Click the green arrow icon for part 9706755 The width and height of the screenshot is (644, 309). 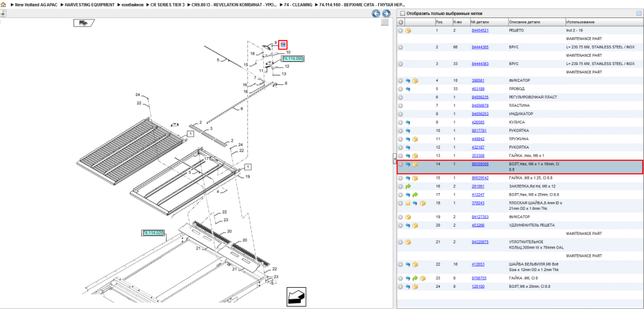tap(415, 278)
